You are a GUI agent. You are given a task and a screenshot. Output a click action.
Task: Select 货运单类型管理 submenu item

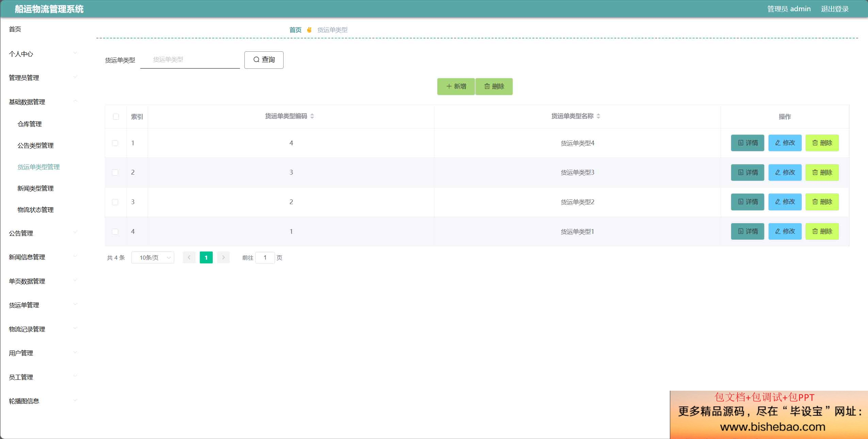pyautogui.click(x=38, y=167)
